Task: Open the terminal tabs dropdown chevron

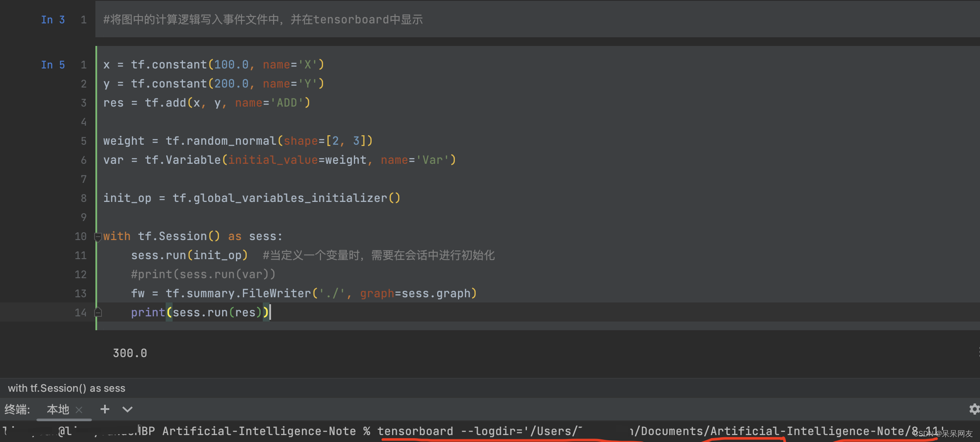Action: click(127, 409)
